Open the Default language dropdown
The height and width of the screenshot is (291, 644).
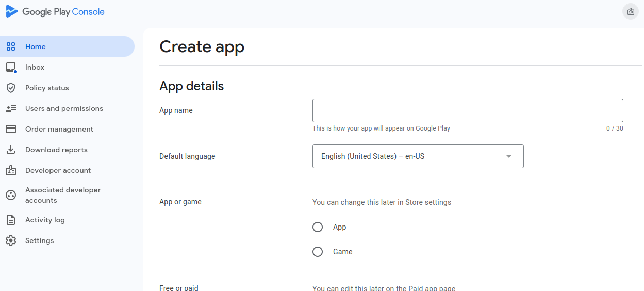tap(418, 156)
